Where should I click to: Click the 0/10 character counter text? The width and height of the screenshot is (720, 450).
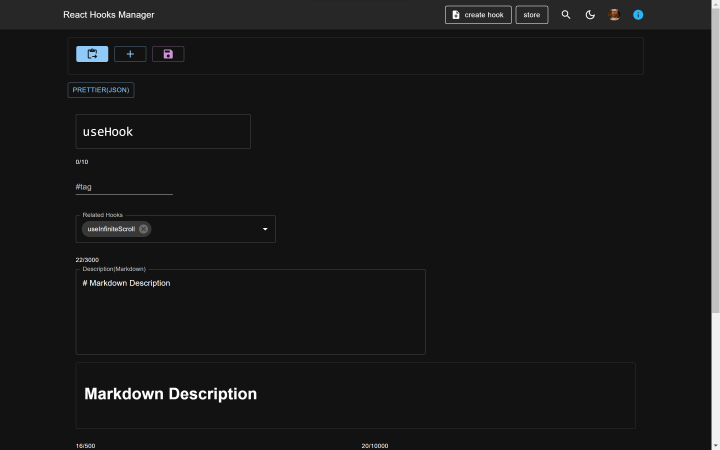click(82, 162)
